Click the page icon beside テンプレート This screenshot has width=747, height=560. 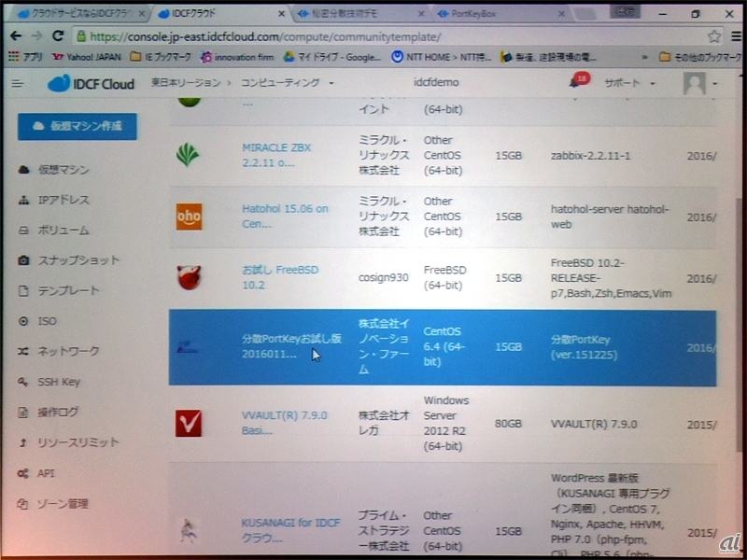pyautogui.click(x=22, y=290)
